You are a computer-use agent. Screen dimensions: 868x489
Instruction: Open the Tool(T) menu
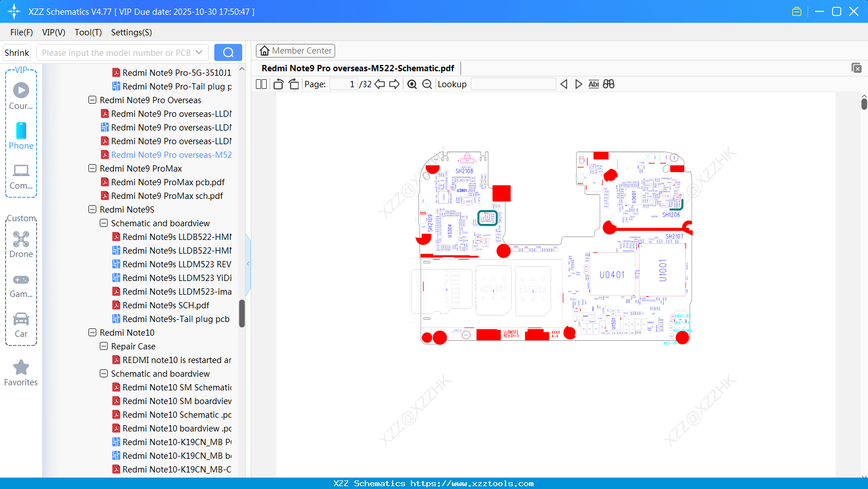[88, 32]
